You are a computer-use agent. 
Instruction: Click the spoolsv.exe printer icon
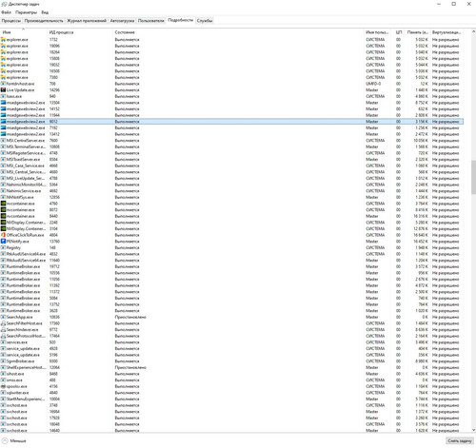tap(3, 386)
